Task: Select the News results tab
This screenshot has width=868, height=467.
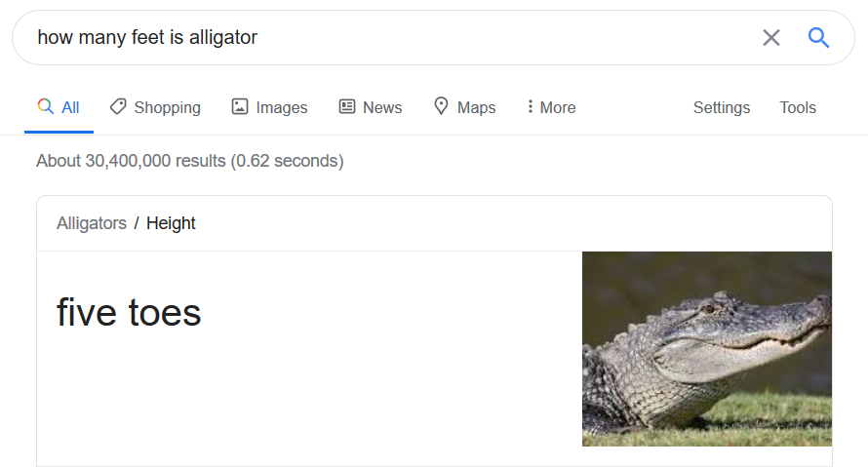Action: pyautogui.click(x=371, y=107)
